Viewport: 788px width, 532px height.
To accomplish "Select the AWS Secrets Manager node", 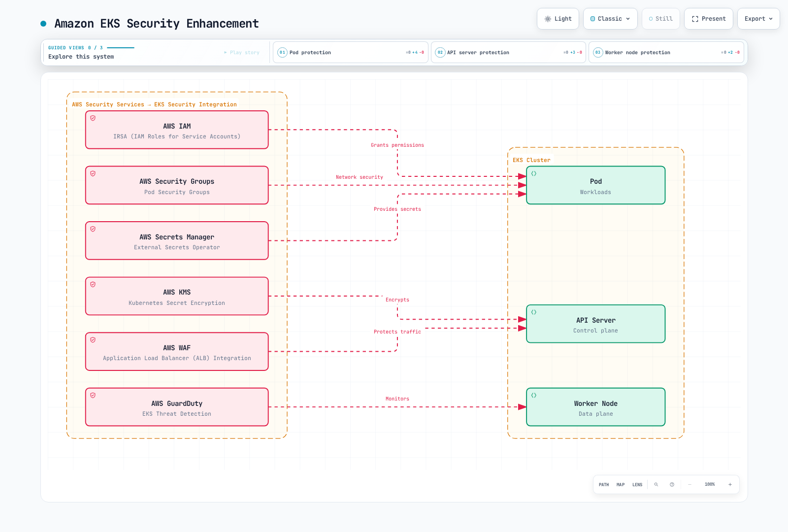I will (x=177, y=241).
